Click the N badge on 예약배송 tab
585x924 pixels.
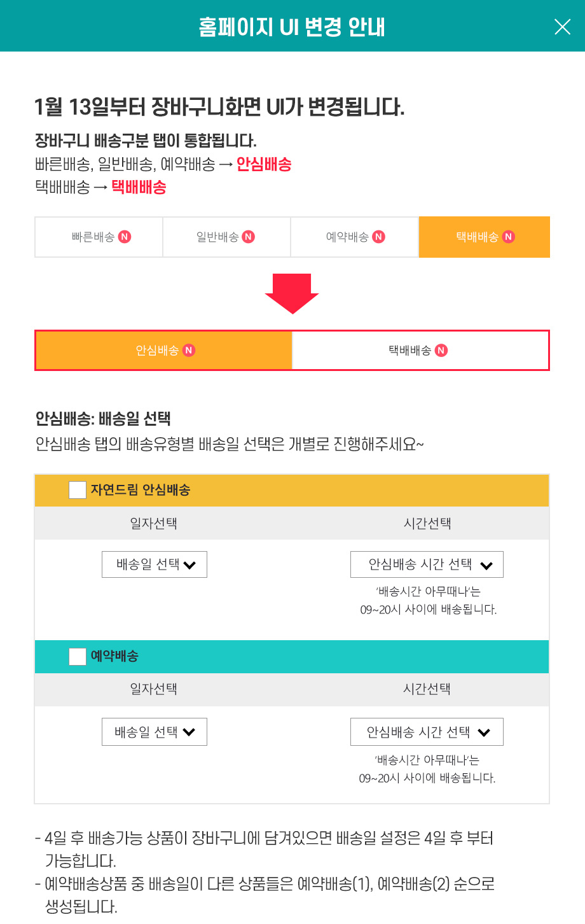[379, 237]
